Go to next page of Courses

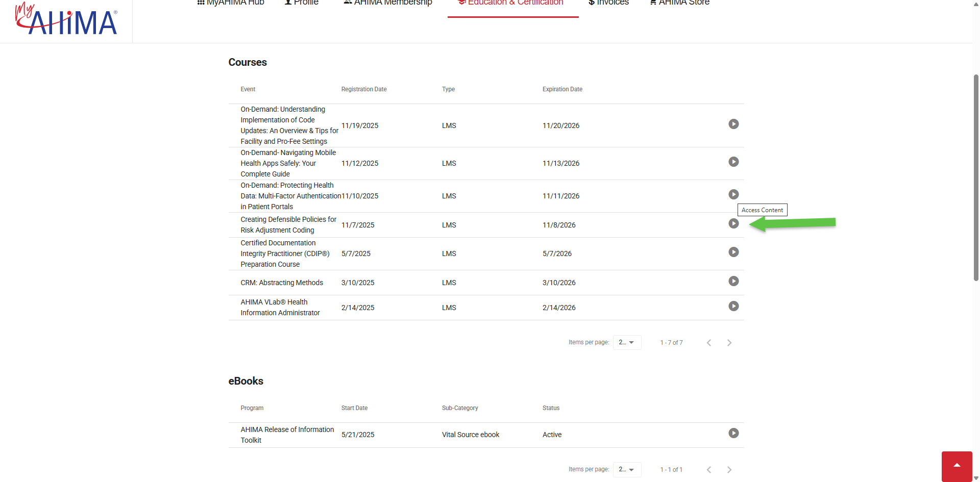tap(729, 343)
